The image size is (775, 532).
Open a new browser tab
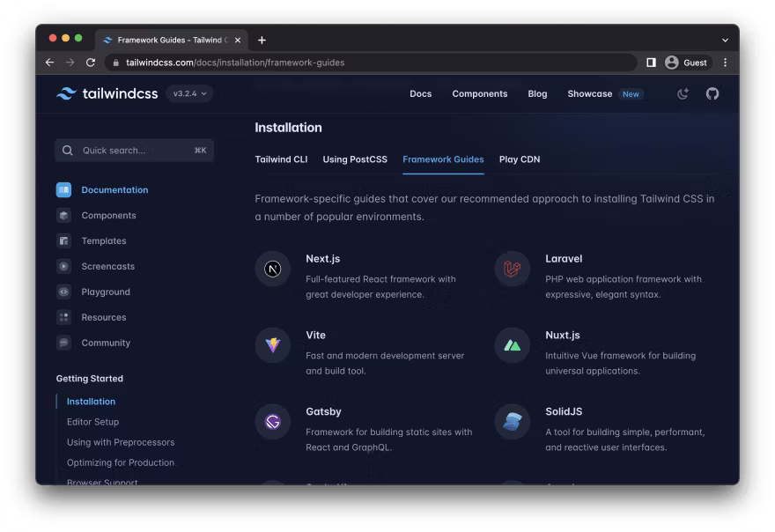262,40
